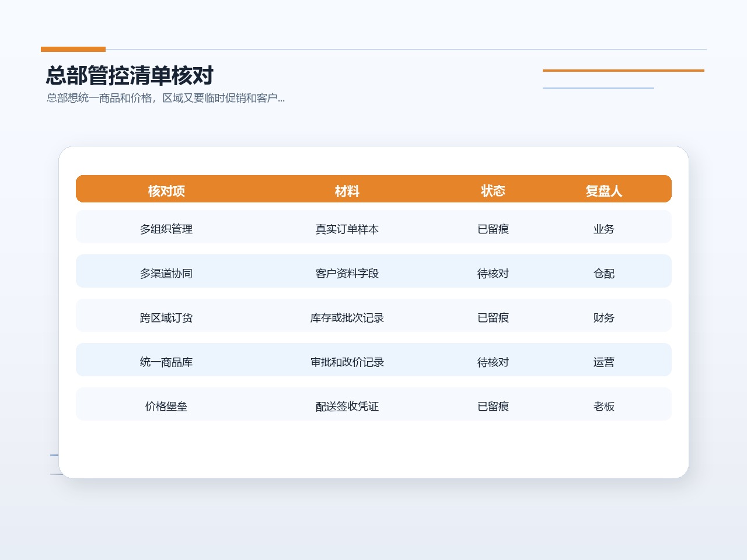Click the 已留痕 status for 价格堡垒
The height and width of the screenshot is (560, 747).
point(493,407)
